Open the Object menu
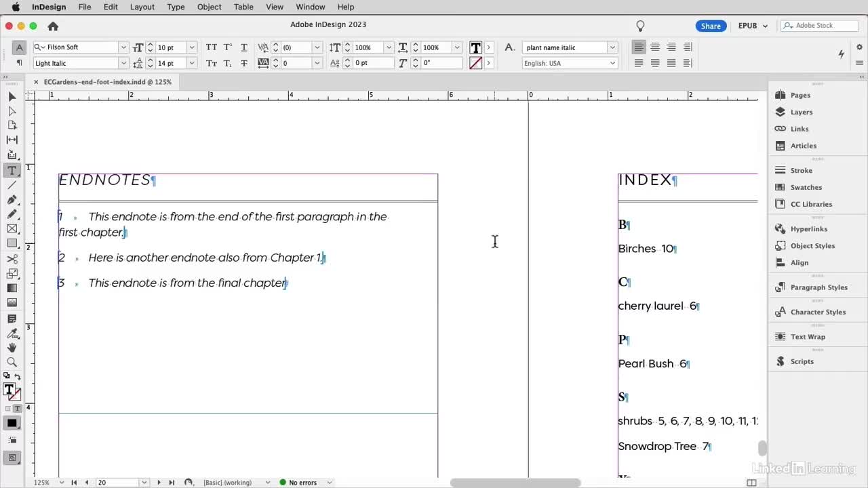The width and height of the screenshot is (868, 488). click(x=209, y=7)
